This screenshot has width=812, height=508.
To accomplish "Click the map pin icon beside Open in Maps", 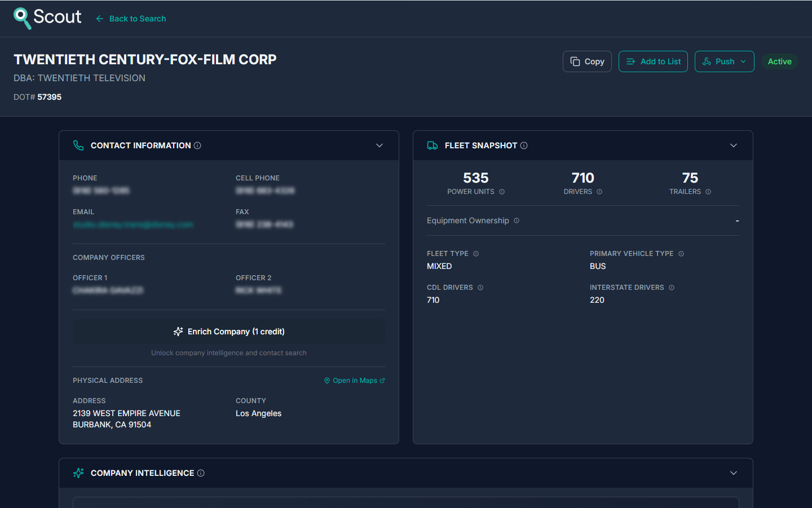I will pyautogui.click(x=327, y=380).
